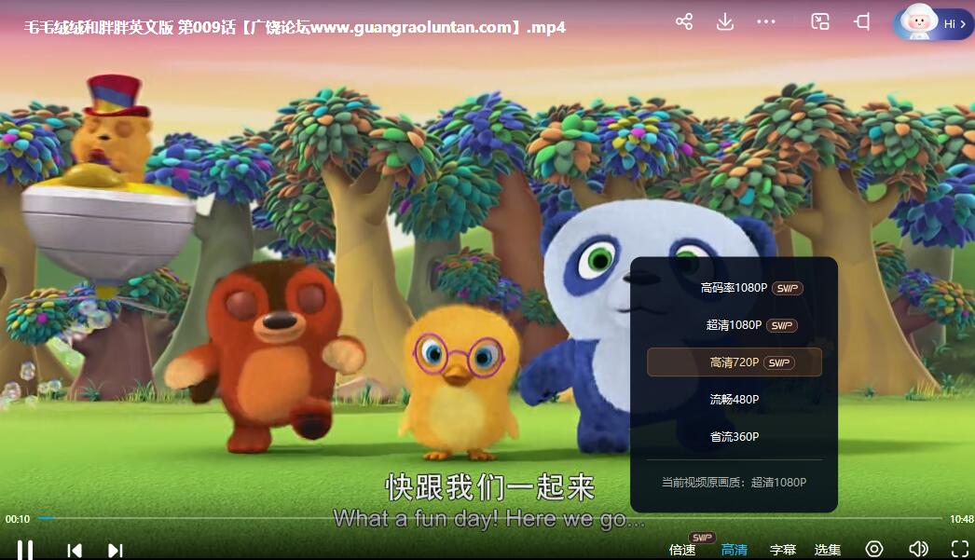Click the video title text
The width and height of the screenshot is (975, 560).
[x=295, y=27]
